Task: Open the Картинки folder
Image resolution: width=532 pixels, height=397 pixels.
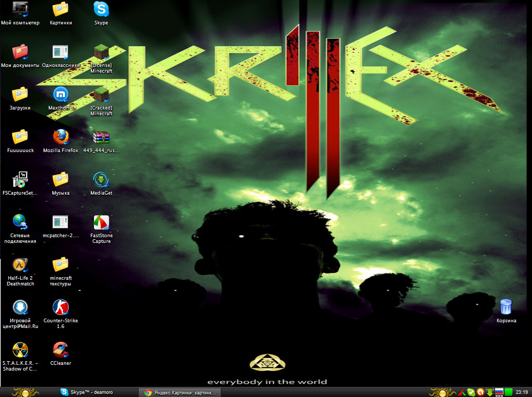Action: 61,13
